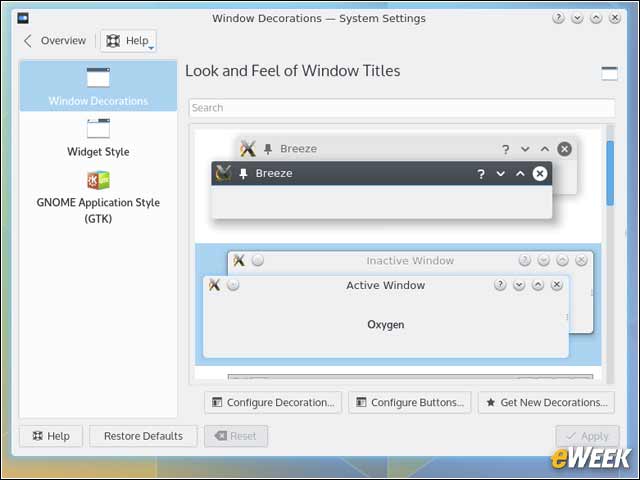Open GNOME Application Style (GTK)
The width and height of the screenshot is (640, 480).
point(98,198)
